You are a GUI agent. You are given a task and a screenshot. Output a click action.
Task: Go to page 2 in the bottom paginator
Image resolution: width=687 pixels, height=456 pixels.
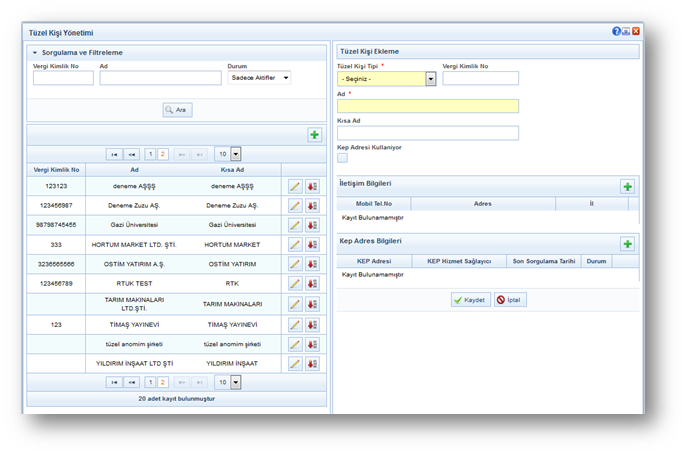coord(163,382)
